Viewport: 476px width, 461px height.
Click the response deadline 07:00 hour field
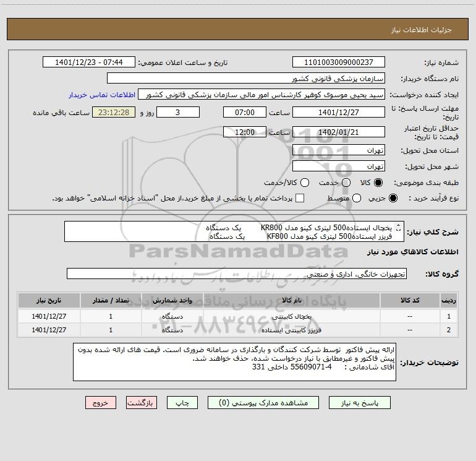click(x=245, y=113)
